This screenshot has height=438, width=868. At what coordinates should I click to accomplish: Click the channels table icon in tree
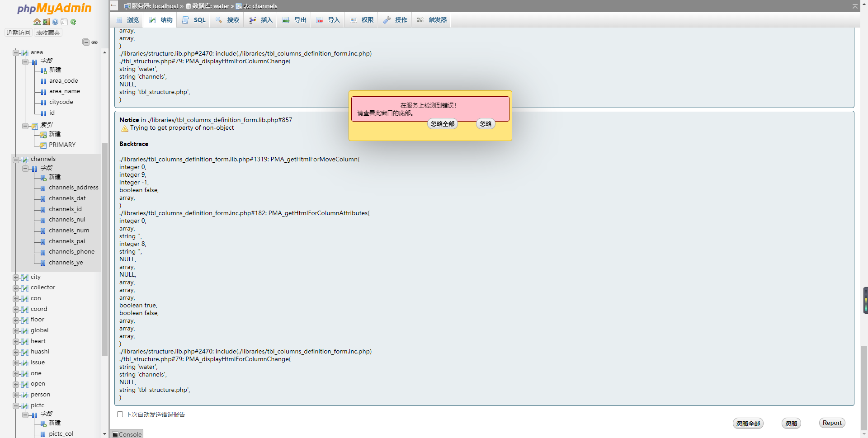(25, 160)
